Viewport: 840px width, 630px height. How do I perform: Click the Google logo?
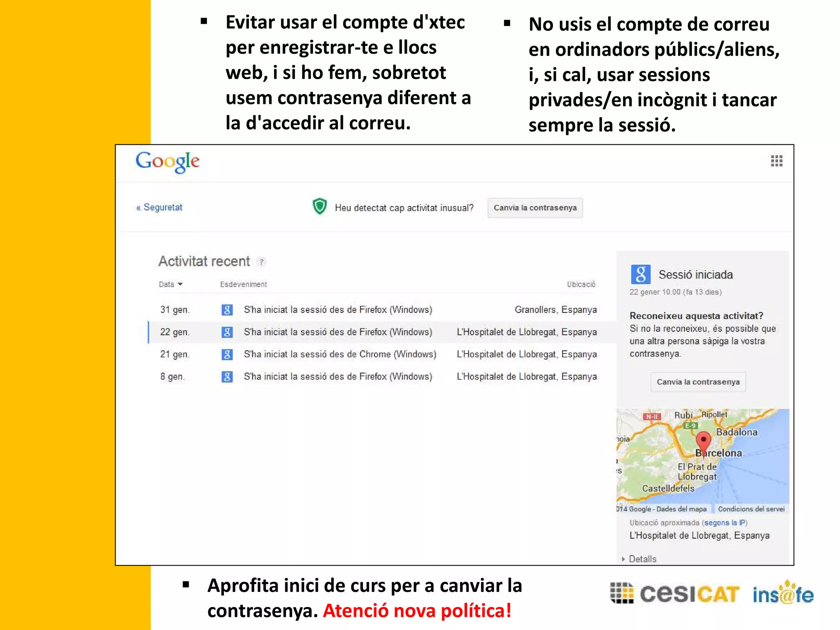167,162
